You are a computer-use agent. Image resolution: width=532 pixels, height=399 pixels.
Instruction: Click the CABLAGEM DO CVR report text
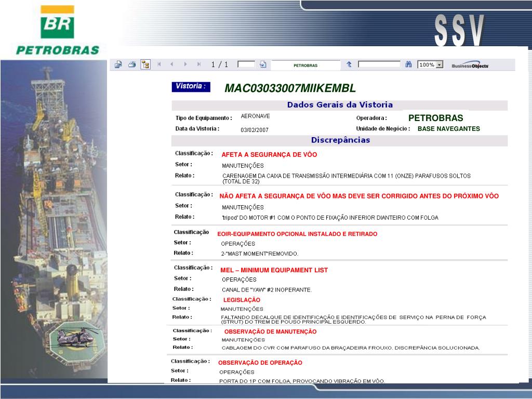click(351, 348)
